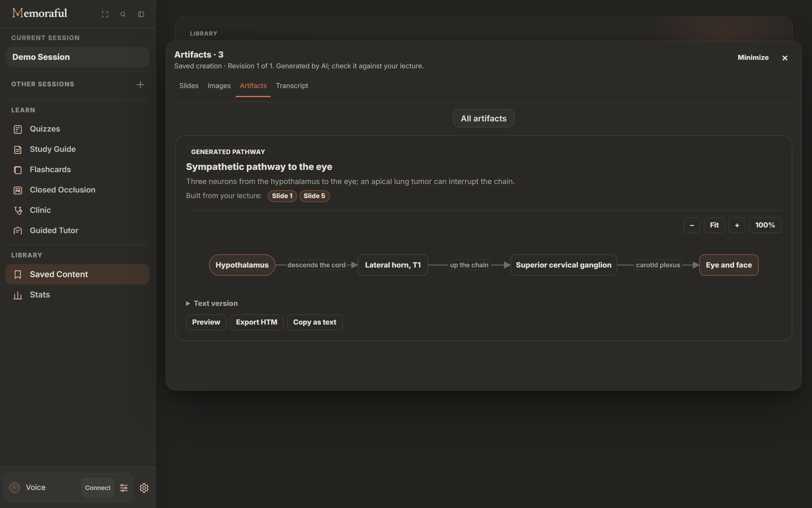812x508 pixels.
Task: Click the Guided Tutor icon
Action: pyautogui.click(x=18, y=231)
